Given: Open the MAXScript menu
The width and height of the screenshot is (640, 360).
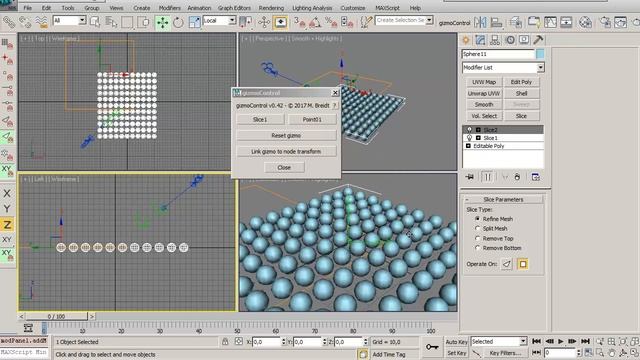Looking at the screenshot, I should tap(387, 8).
